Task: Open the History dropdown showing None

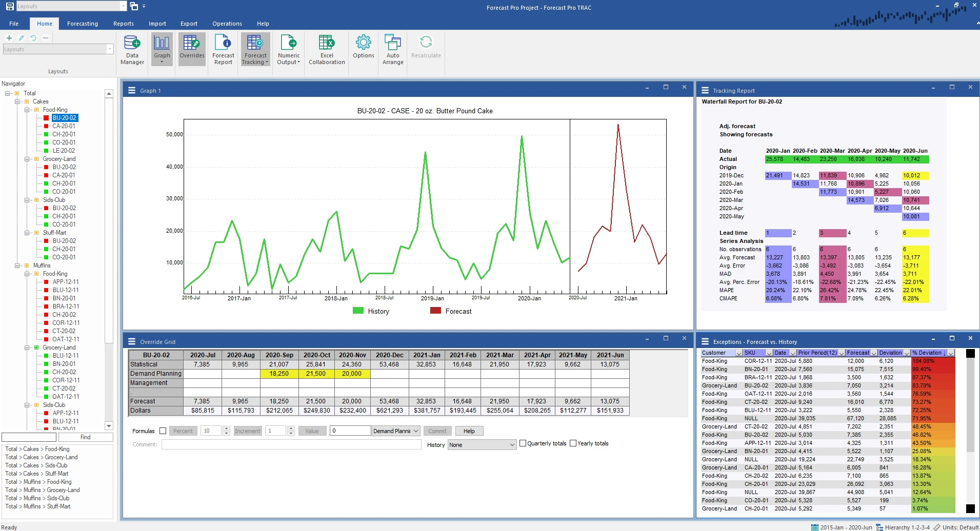Action: (481, 444)
